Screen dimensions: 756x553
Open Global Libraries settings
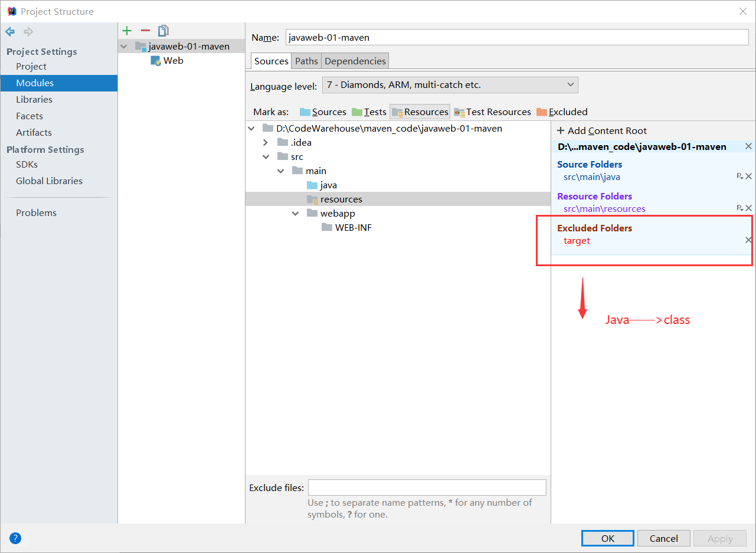point(49,181)
